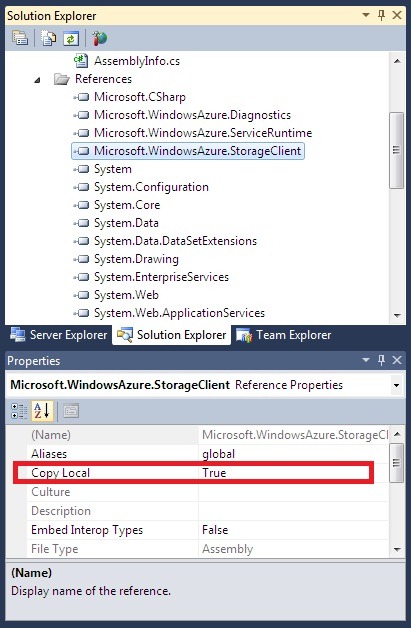Image resolution: width=411 pixels, height=628 pixels.
Task: Select the Alphabetical sort icon in Properties
Action: click(42, 411)
